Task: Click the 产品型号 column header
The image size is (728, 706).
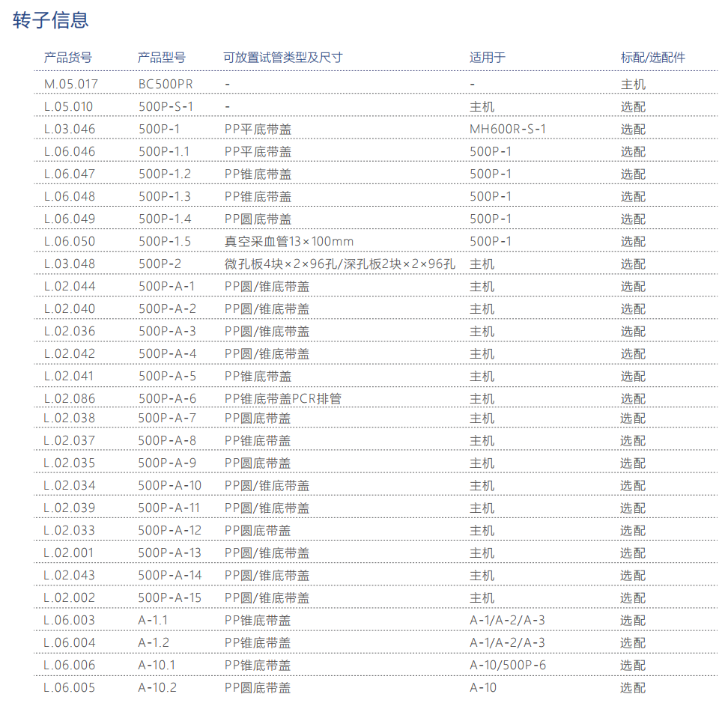Action: (x=162, y=58)
